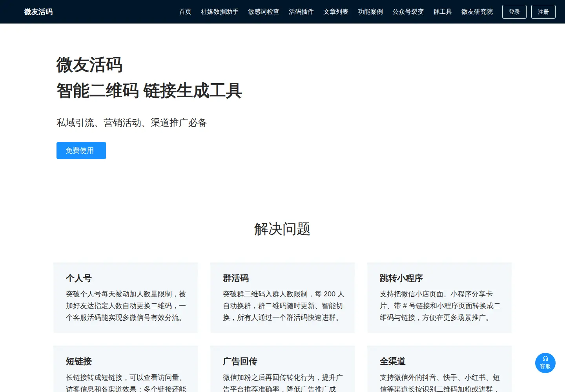Click the description beginning 支持微信外的抖音
565x392 pixels.
pos(440,383)
